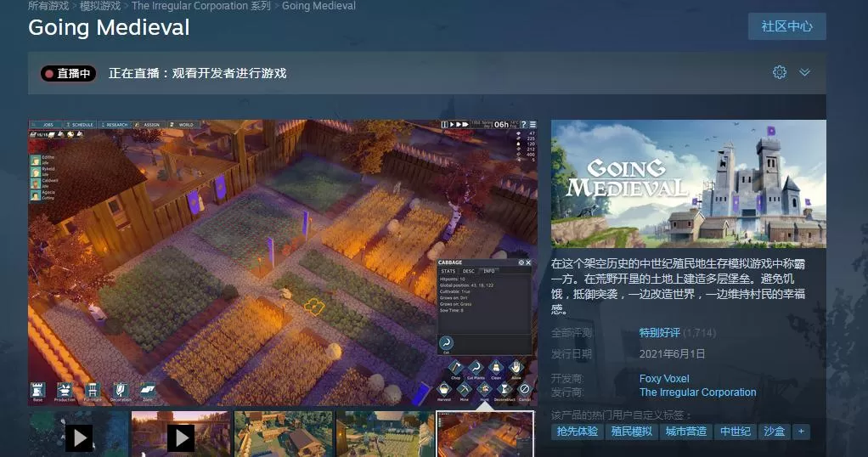Click the 开发商 label
Viewport: 868px width, 457px height.
567,378
